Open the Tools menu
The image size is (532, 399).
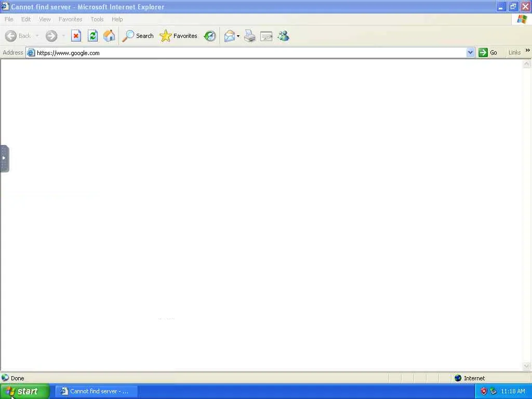point(97,19)
